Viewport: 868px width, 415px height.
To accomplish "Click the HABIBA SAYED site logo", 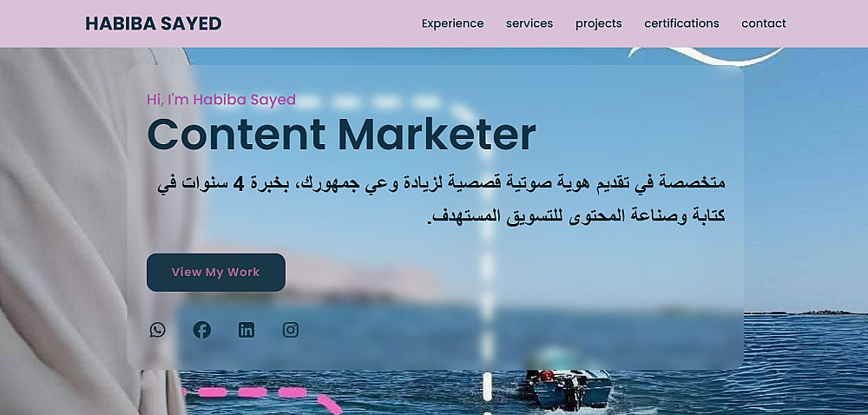I will coord(154,23).
